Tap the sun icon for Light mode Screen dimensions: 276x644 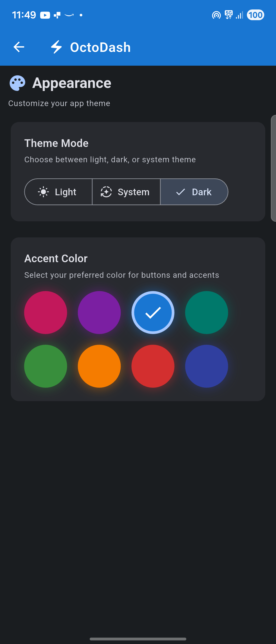click(43, 192)
